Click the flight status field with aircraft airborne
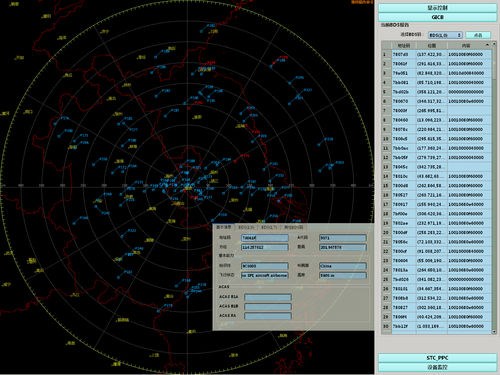This screenshot has width=500, height=375. [265, 275]
